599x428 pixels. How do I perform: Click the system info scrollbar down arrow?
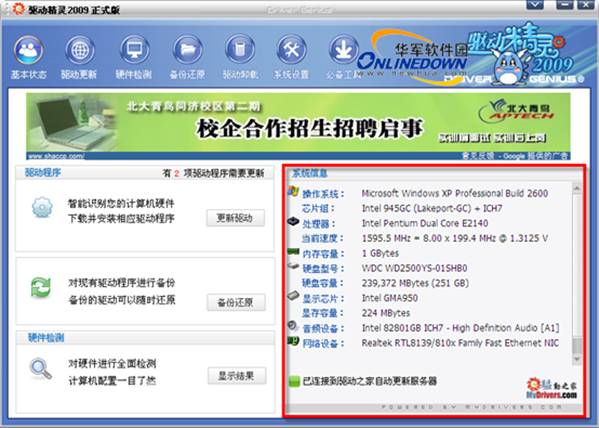coord(577,359)
